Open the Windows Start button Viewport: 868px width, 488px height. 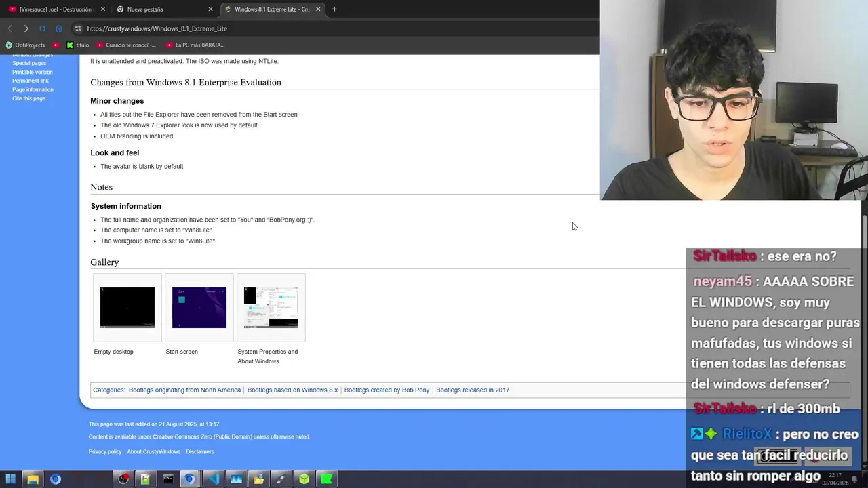pyautogui.click(x=10, y=479)
